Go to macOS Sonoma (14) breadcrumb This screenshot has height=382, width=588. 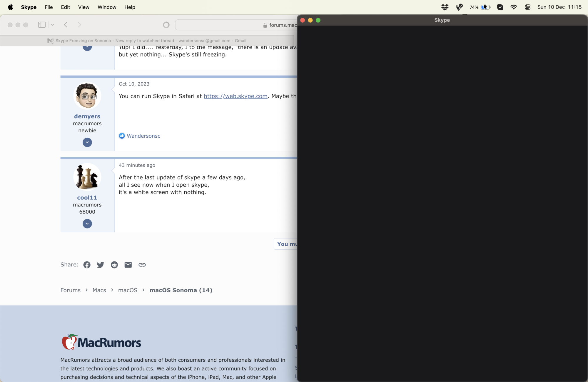point(181,290)
